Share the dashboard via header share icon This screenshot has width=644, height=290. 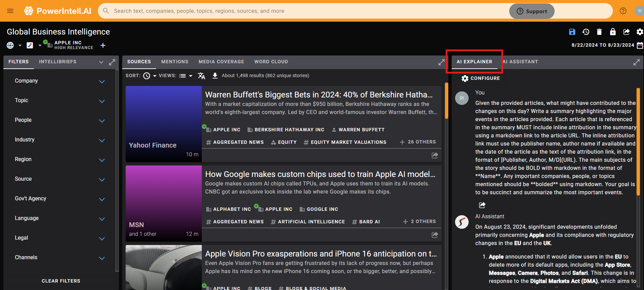(626, 32)
